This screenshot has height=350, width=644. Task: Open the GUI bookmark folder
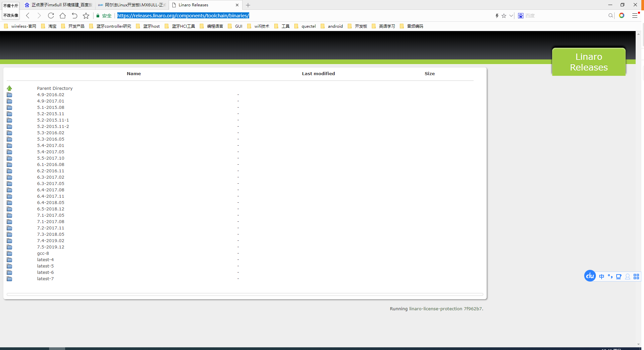coord(235,26)
